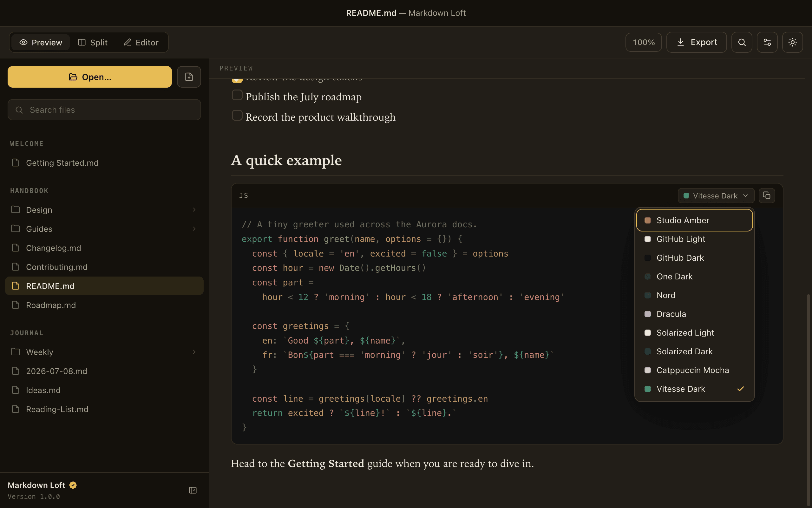This screenshot has height=508, width=812.
Task: Click the Search files input field
Action: pos(104,110)
